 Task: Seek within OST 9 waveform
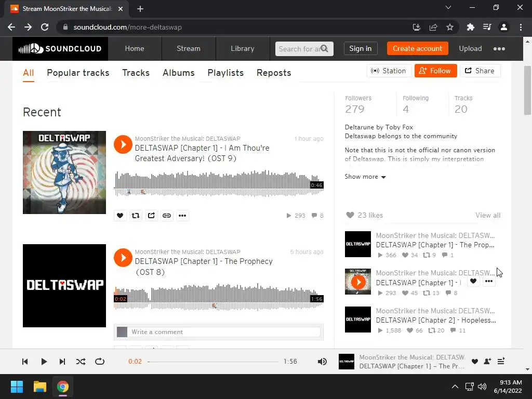pyautogui.click(x=219, y=183)
